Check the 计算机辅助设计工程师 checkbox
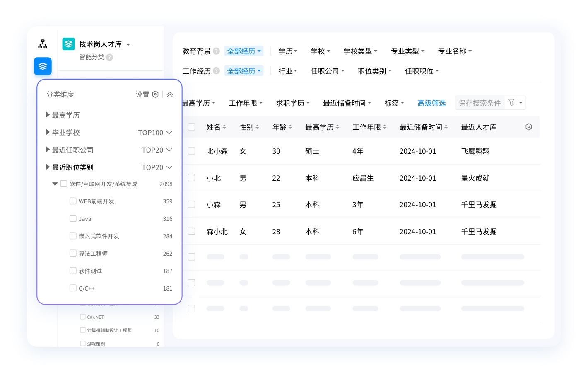 click(x=83, y=330)
